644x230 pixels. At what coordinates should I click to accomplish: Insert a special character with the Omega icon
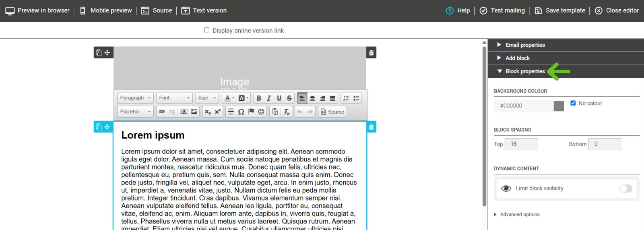tap(241, 112)
